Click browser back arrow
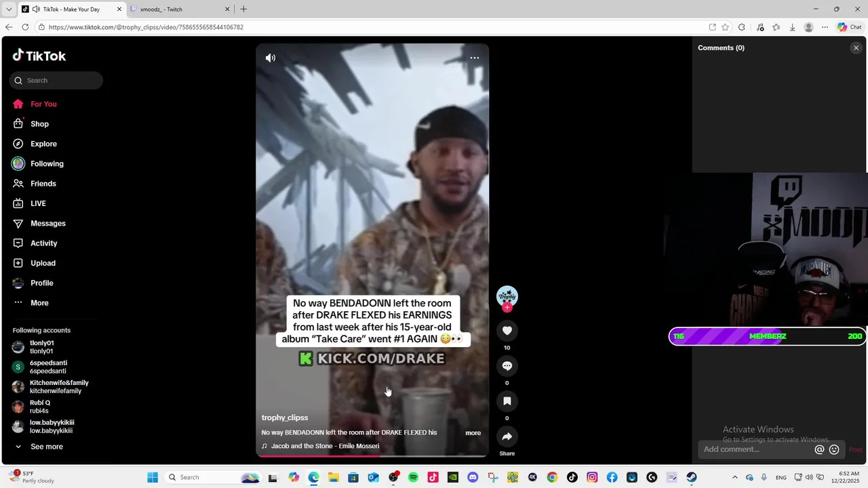868x488 pixels. pos(9,27)
